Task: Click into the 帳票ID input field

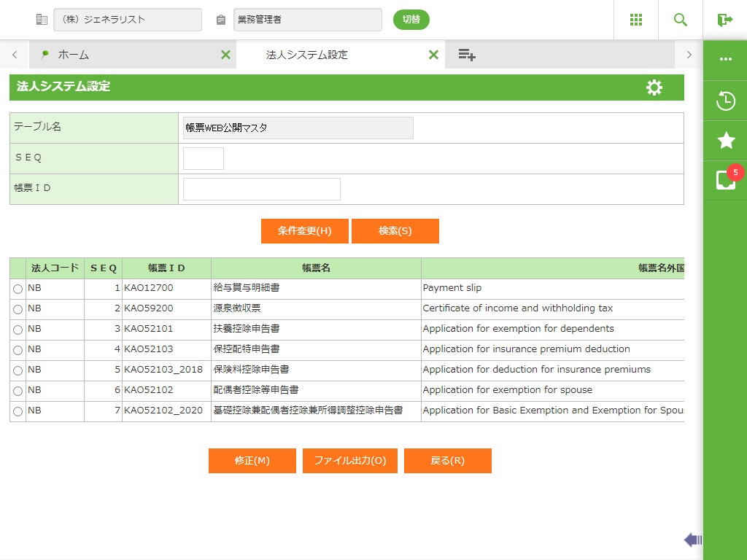Action: click(x=261, y=190)
